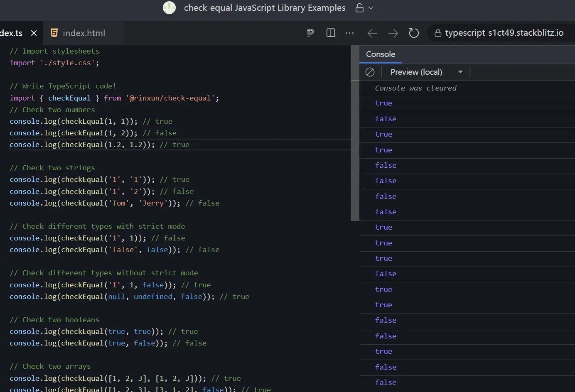Close the index.ts tab
The image size is (575, 392).
(x=34, y=33)
